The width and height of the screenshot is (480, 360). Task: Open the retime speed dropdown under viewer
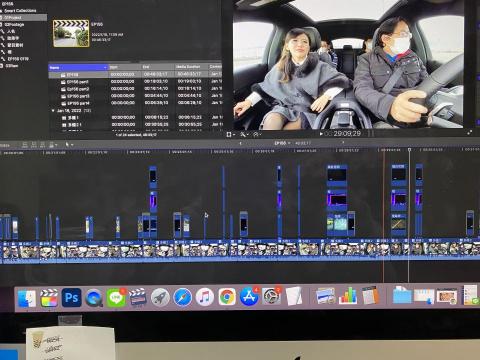[x=257, y=134]
